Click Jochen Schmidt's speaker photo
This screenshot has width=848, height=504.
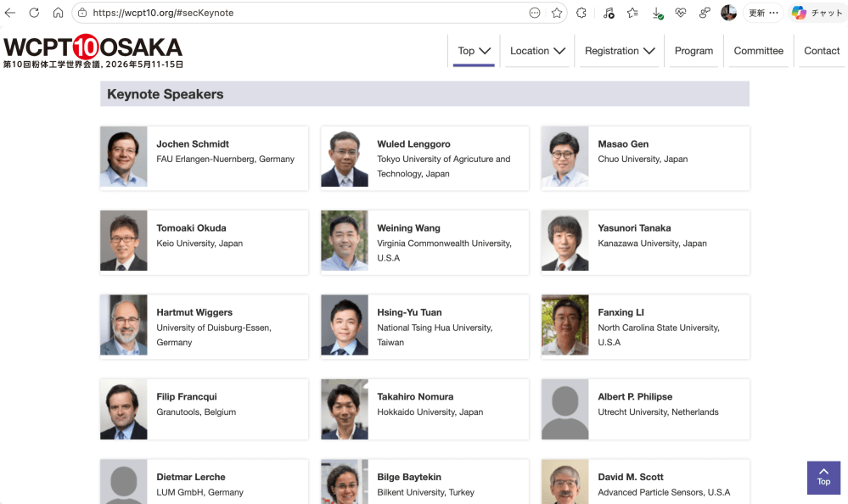point(123,158)
